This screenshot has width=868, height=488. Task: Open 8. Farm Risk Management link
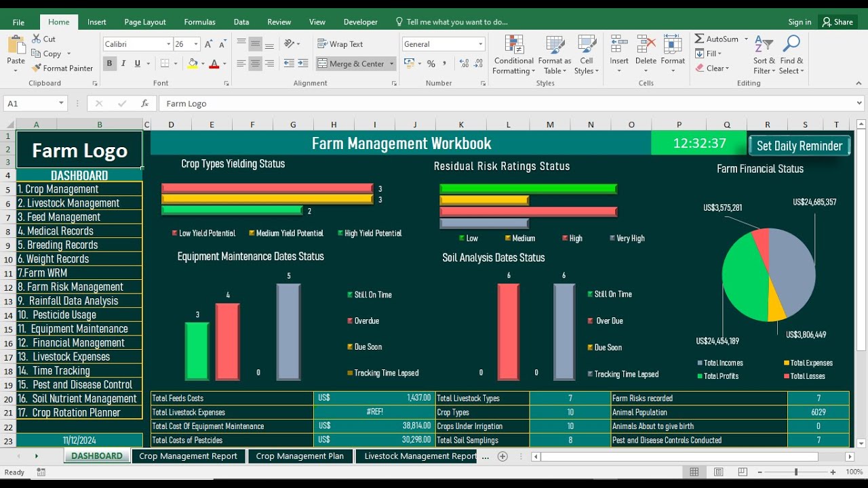tap(79, 287)
